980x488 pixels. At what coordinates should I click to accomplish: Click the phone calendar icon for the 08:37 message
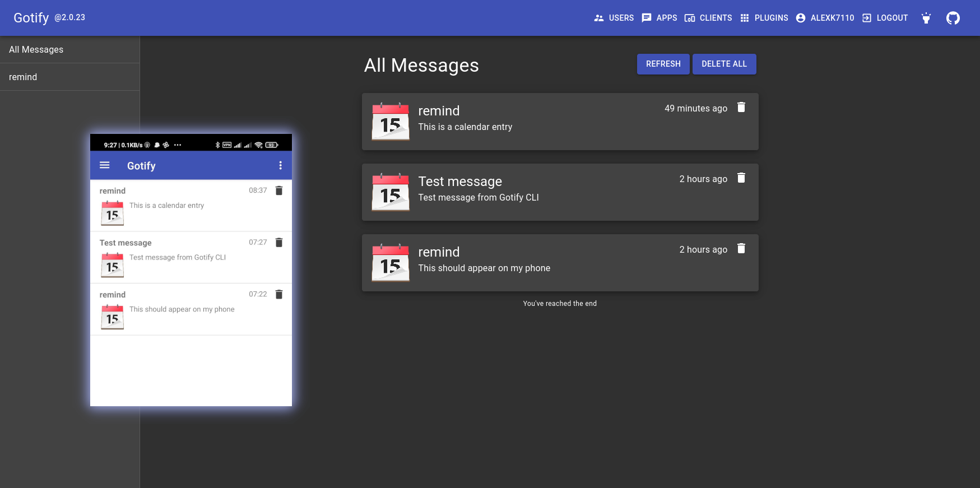112,213
